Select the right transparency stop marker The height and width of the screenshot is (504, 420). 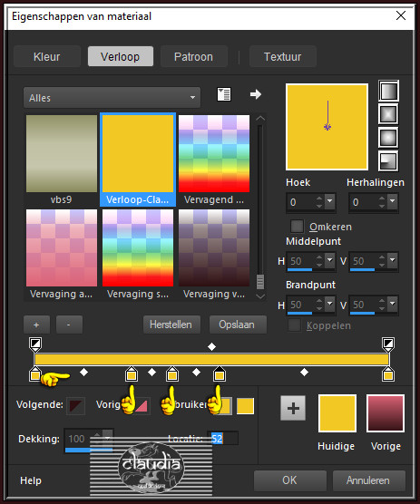pos(388,344)
